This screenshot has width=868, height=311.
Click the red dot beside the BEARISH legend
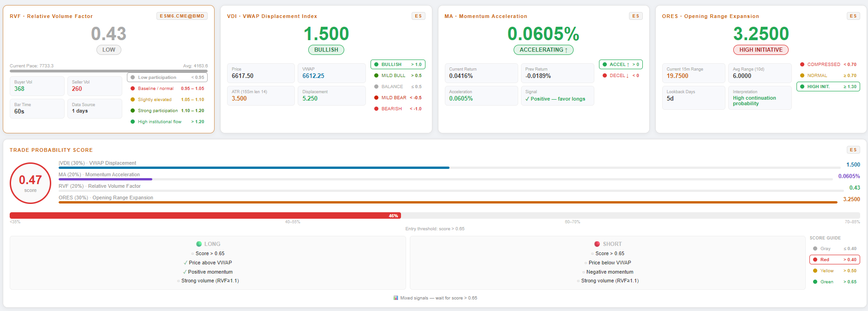pyautogui.click(x=377, y=109)
